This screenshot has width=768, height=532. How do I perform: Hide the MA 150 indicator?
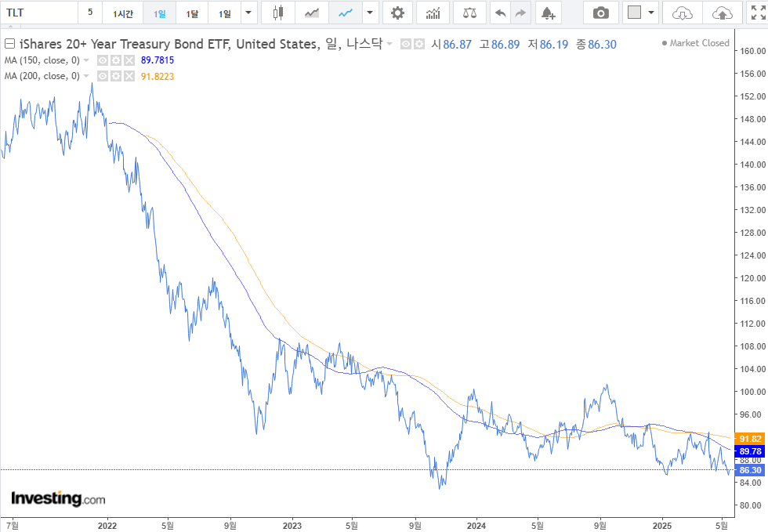(x=102, y=60)
